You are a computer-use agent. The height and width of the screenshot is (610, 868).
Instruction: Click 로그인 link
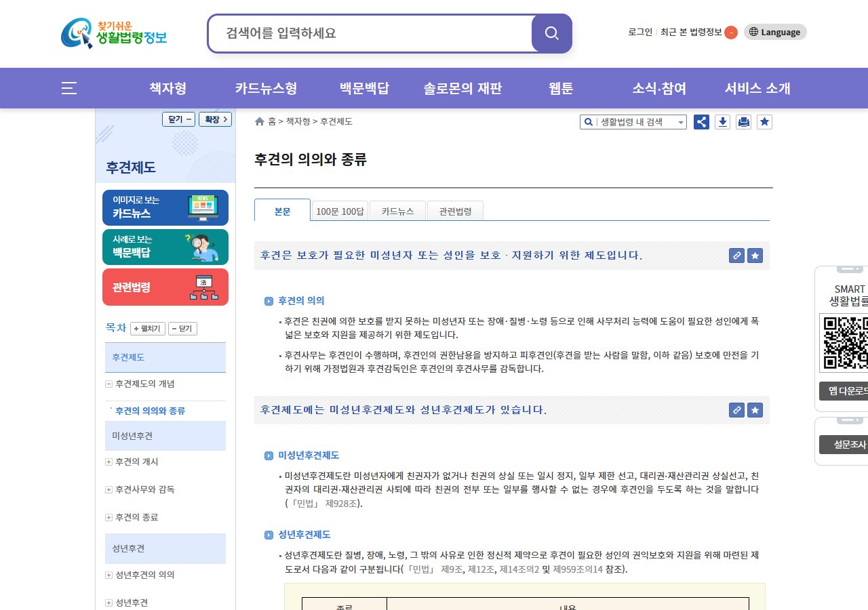tap(640, 32)
